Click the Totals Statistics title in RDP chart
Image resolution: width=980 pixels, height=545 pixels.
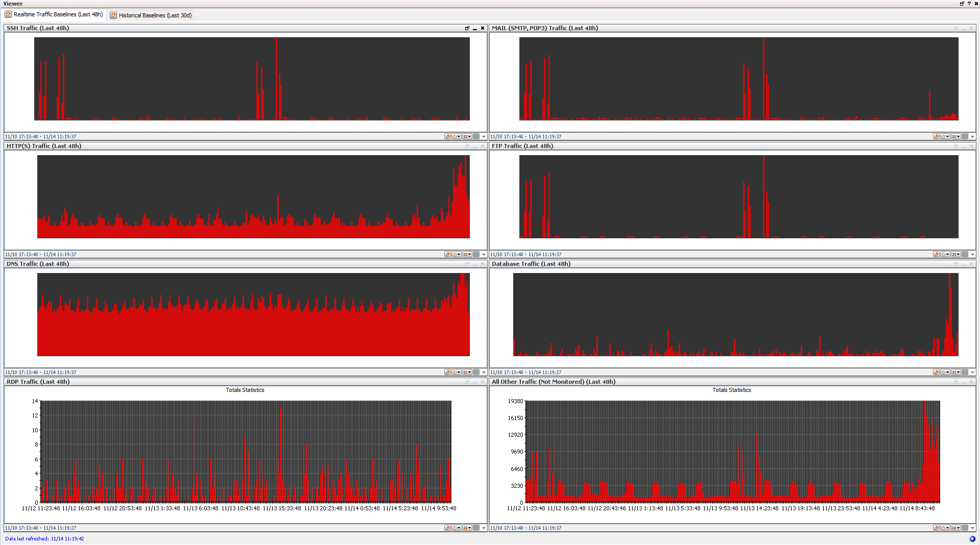point(245,390)
